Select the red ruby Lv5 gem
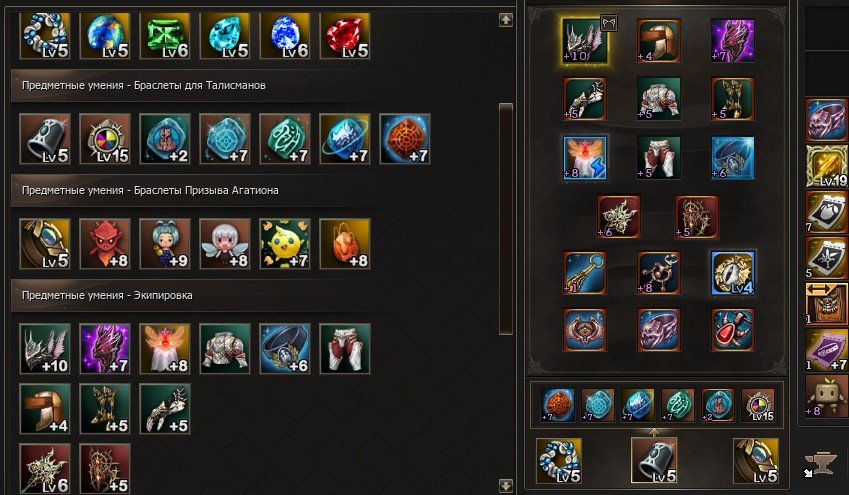This screenshot has width=849, height=495. tap(345, 35)
